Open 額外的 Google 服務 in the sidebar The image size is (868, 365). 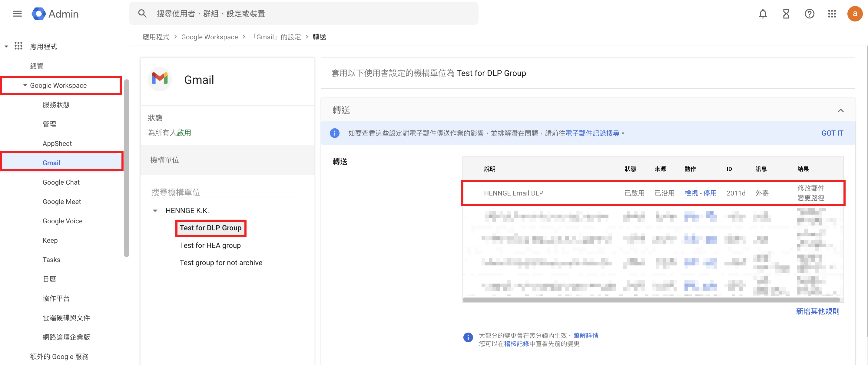[x=59, y=357]
